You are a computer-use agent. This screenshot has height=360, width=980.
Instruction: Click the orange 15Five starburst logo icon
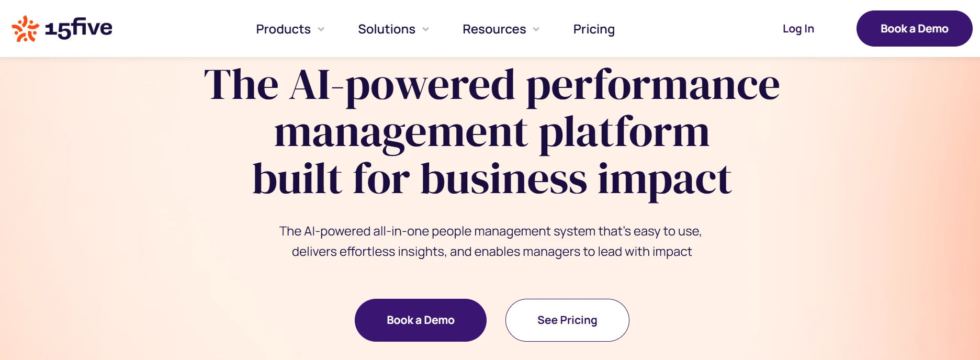coord(25,29)
